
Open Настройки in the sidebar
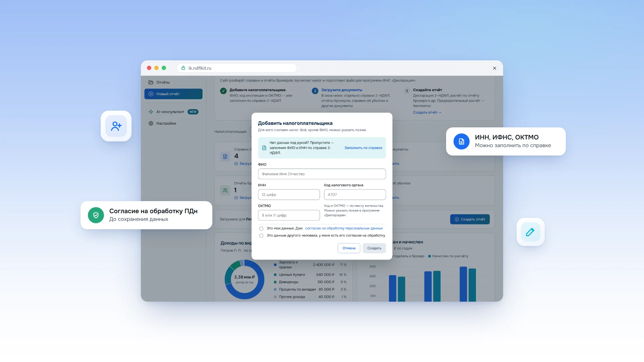(x=173, y=123)
